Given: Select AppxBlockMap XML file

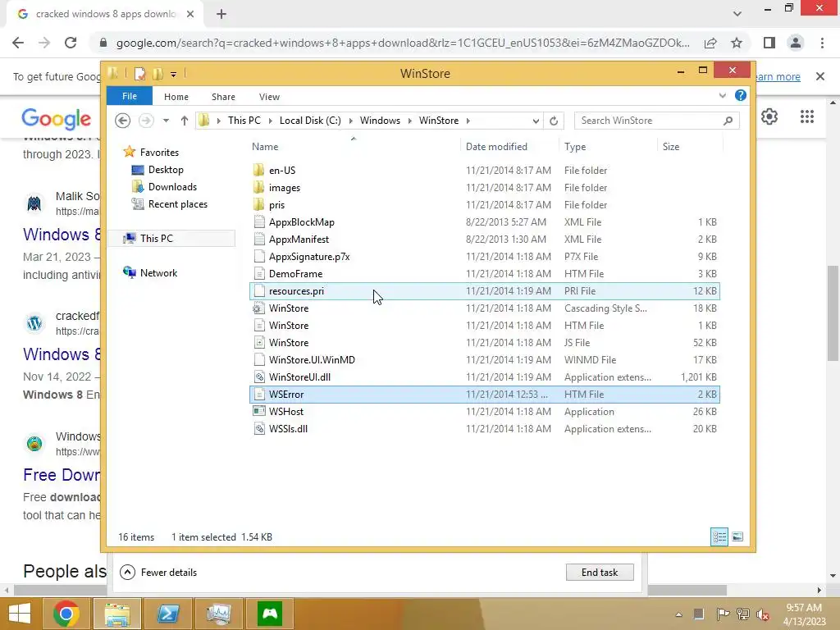Looking at the screenshot, I should pyautogui.click(x=484, y=221).
